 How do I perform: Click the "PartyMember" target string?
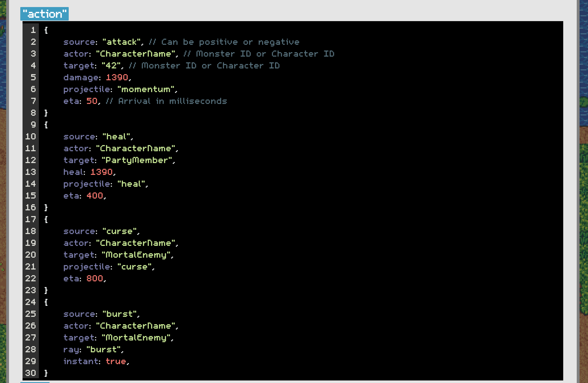pyautogui.click(x=137, y=160)
